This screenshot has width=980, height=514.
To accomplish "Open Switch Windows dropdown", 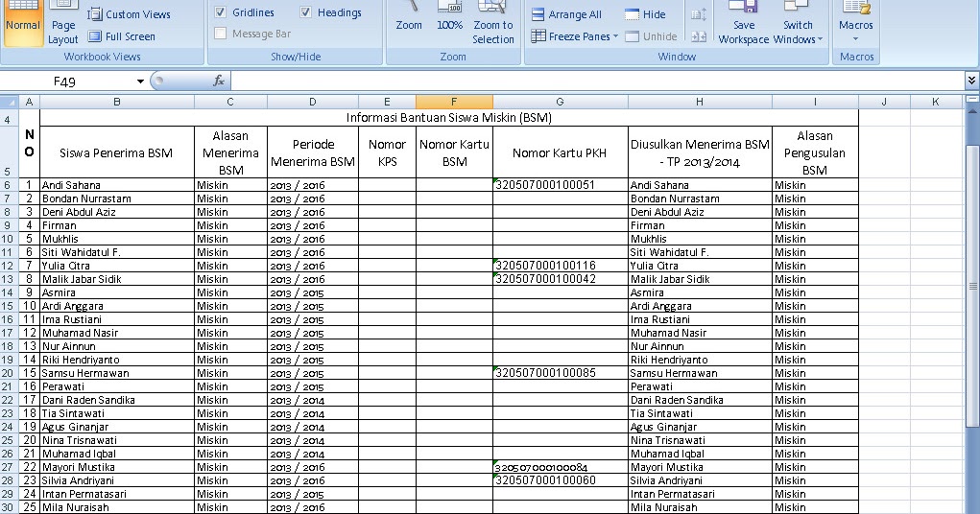I will point(799,24).
